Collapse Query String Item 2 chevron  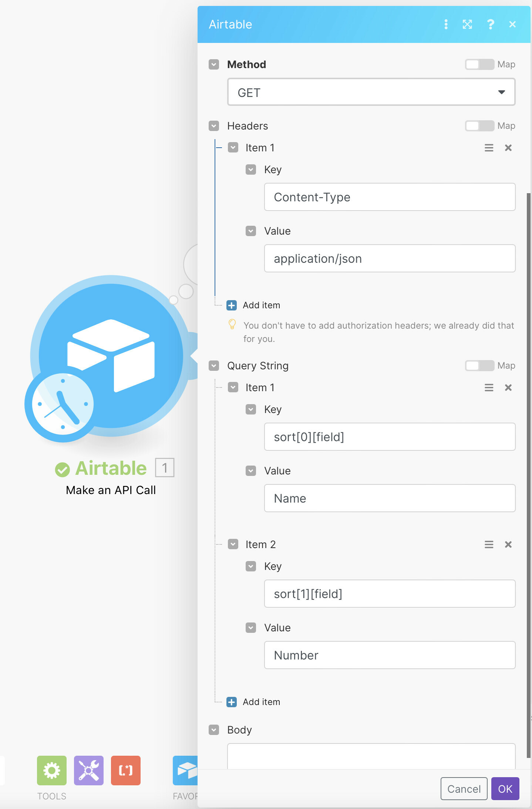point(233,544)
